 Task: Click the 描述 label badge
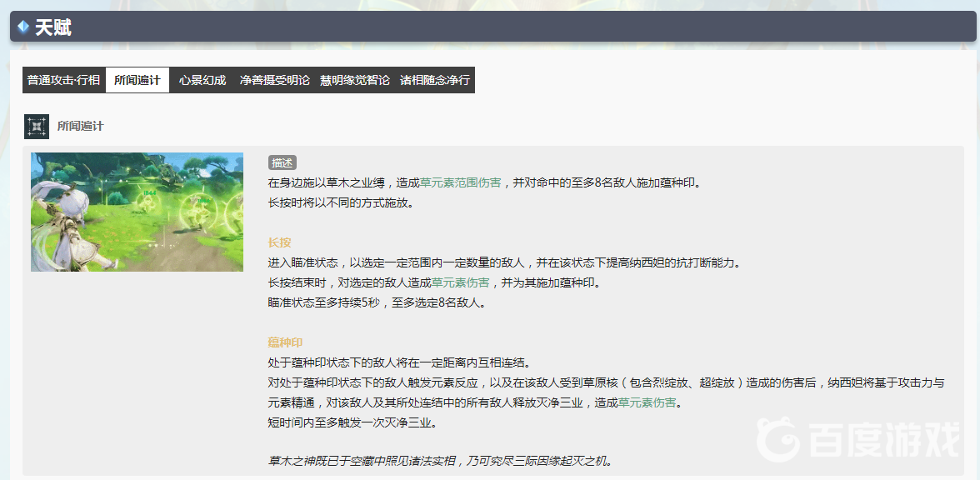click(282, 163)
